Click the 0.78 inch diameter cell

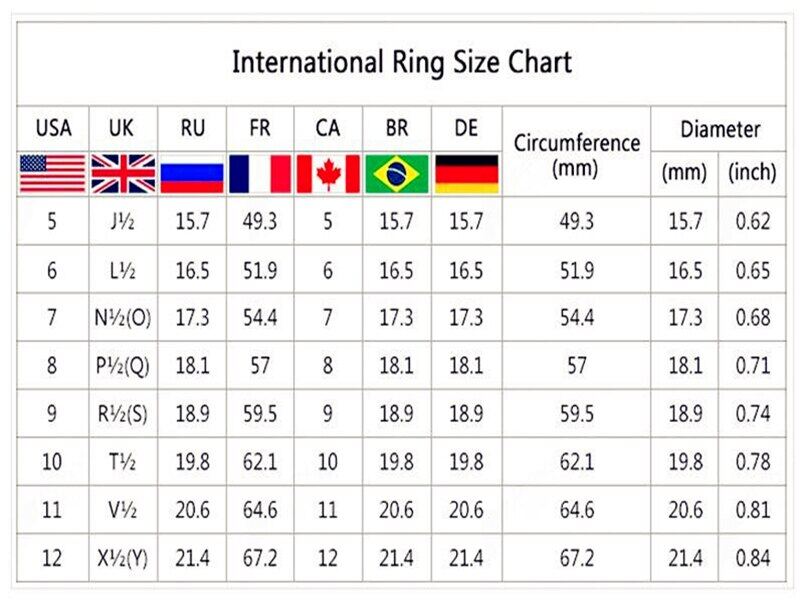pyautogui.click(x=752, y=463)
